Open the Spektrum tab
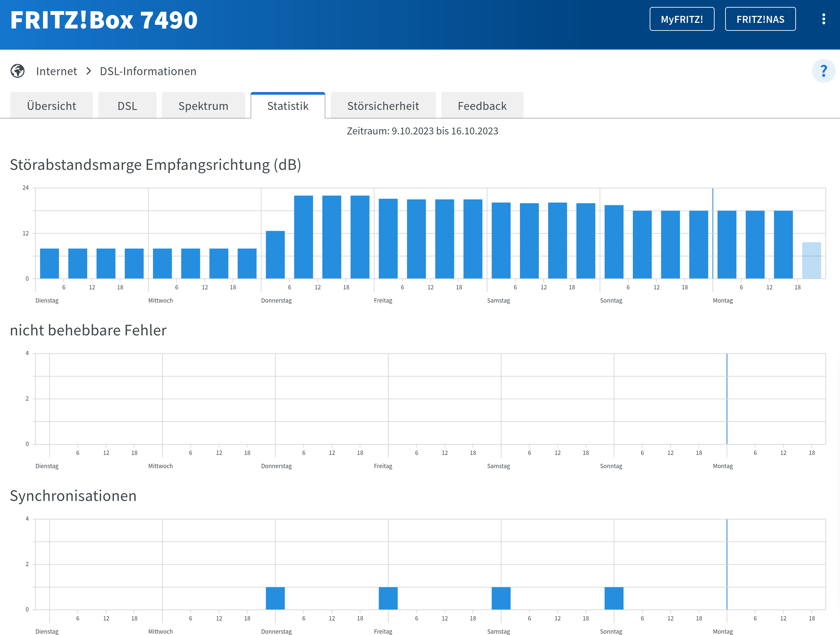 [x=203, y=106]
